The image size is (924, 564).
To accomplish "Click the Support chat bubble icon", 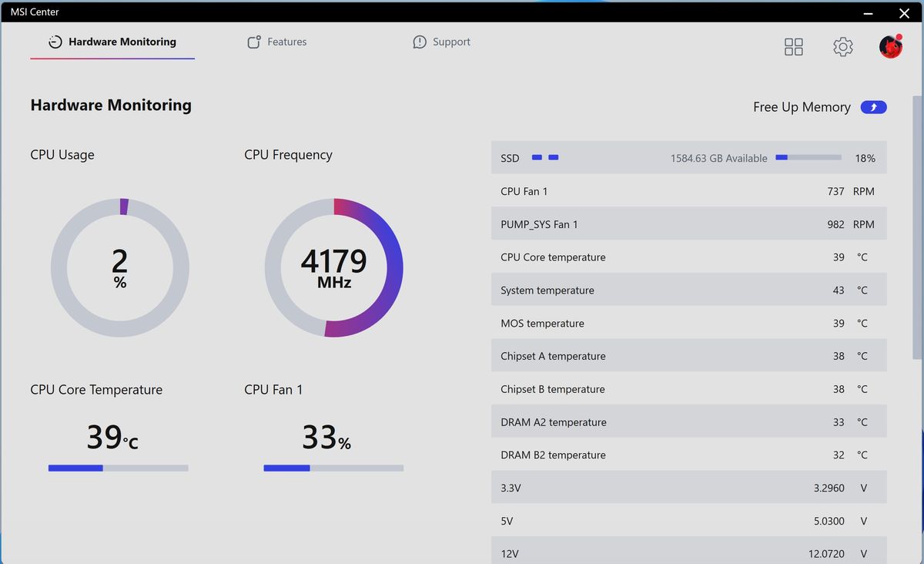I will coord(420,42).
